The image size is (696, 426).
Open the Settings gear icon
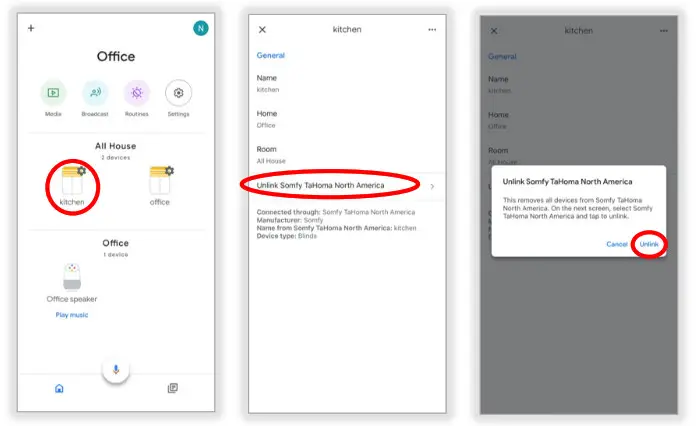coord(178,93)
